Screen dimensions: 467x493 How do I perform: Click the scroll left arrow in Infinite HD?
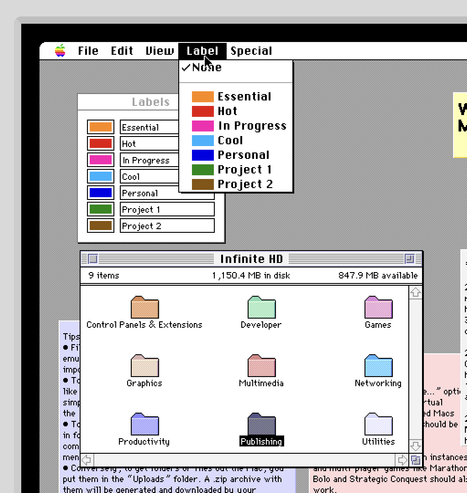click(87, 460)
